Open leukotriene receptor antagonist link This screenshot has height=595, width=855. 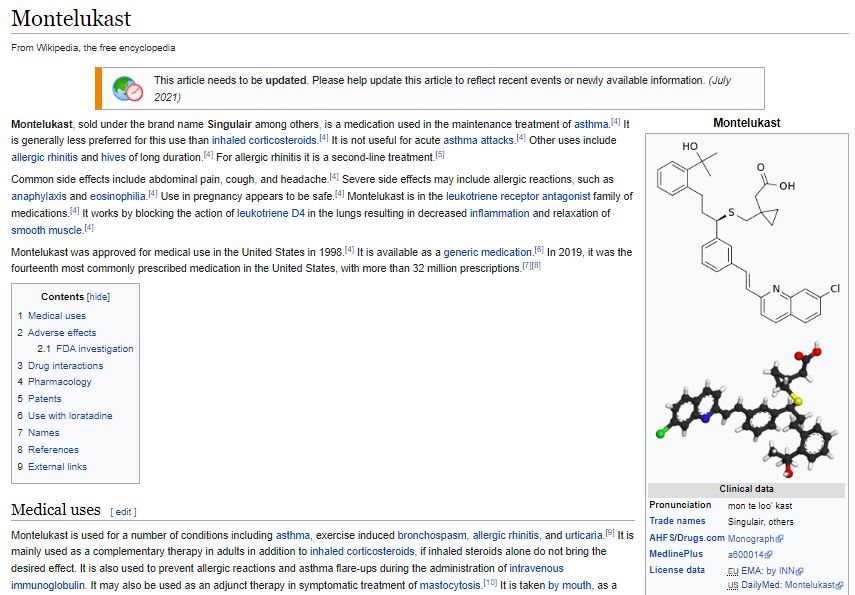point(518,196)
